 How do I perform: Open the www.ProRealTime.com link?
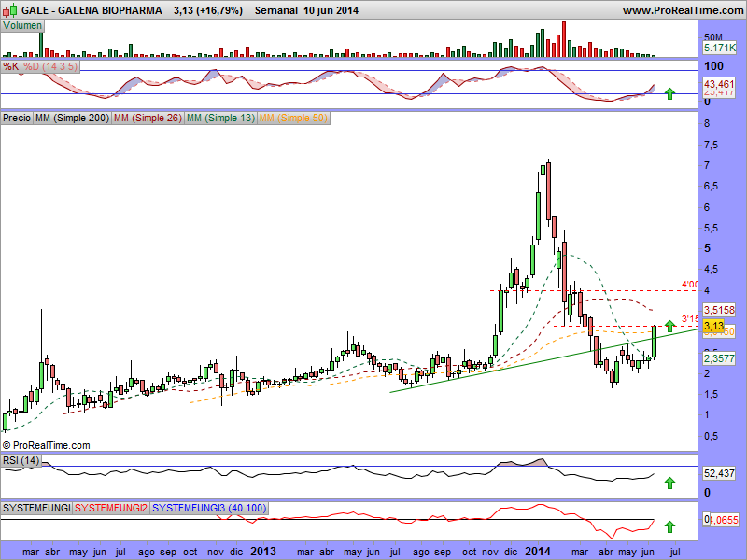tap(683, 10)
